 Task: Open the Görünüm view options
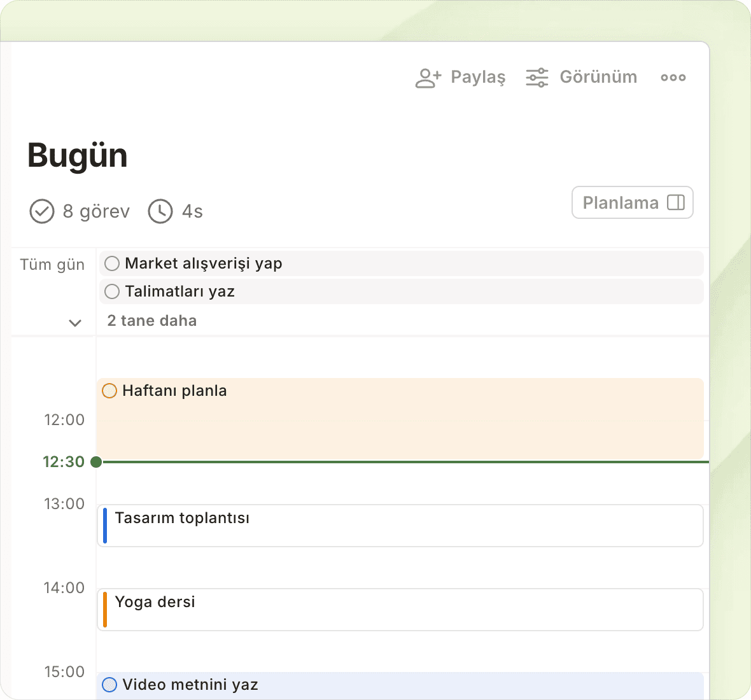(598, 78)
